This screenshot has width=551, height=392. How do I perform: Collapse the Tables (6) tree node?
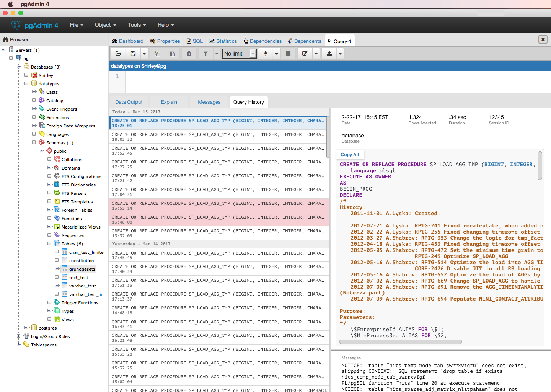pyautogui.click(x=49, y=243)
